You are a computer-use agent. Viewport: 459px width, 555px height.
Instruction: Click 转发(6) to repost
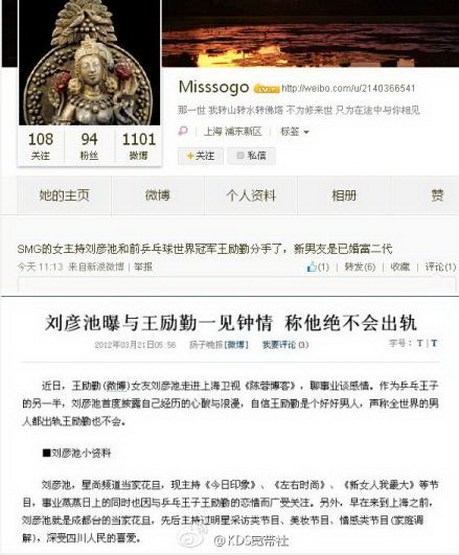(360, 267)
